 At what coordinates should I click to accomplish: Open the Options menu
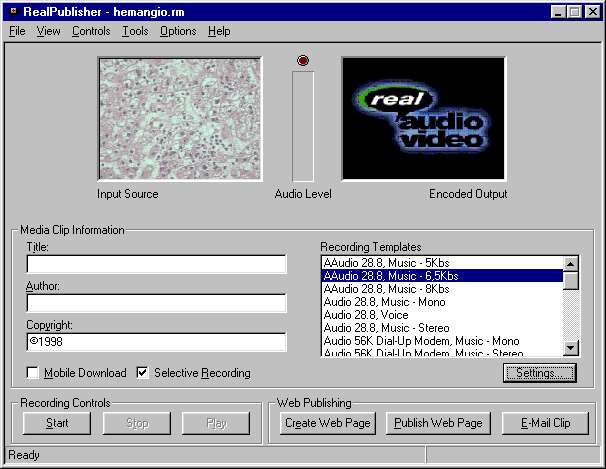tap(178, 31)
